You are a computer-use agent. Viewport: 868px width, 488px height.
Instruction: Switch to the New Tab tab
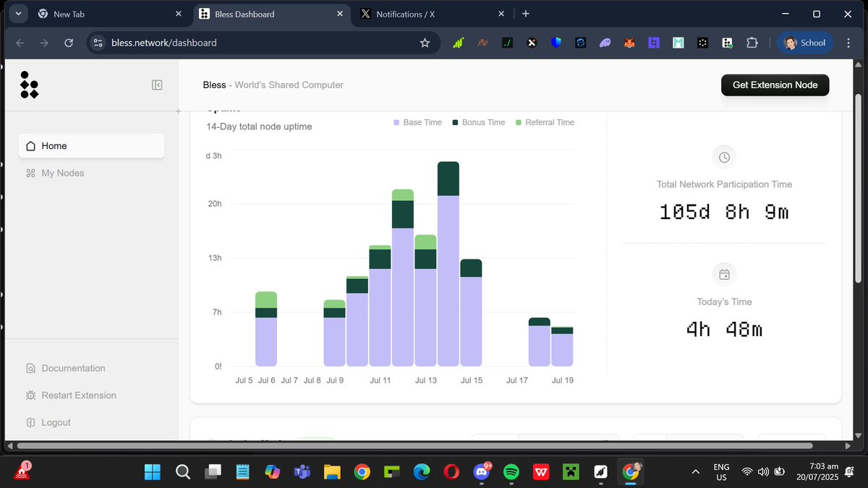(107, 14)
